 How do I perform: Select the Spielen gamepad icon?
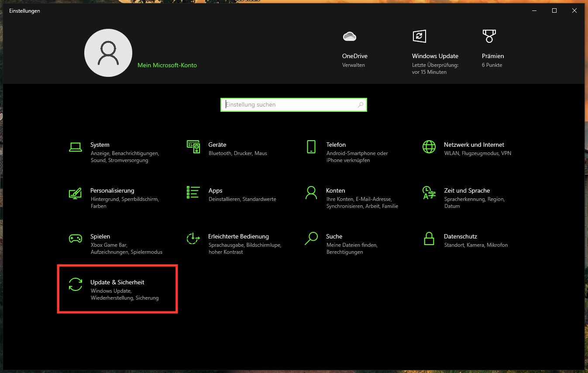76,238
